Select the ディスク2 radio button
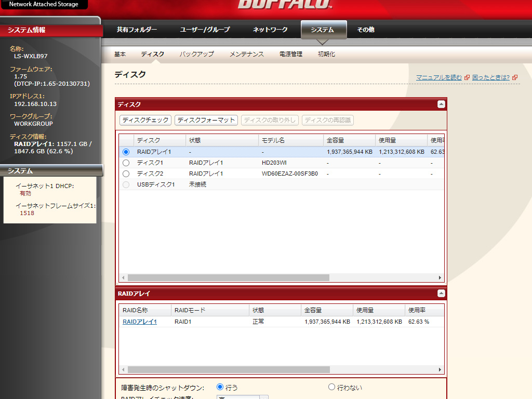 pyautogui.click(x=126, y=174)
